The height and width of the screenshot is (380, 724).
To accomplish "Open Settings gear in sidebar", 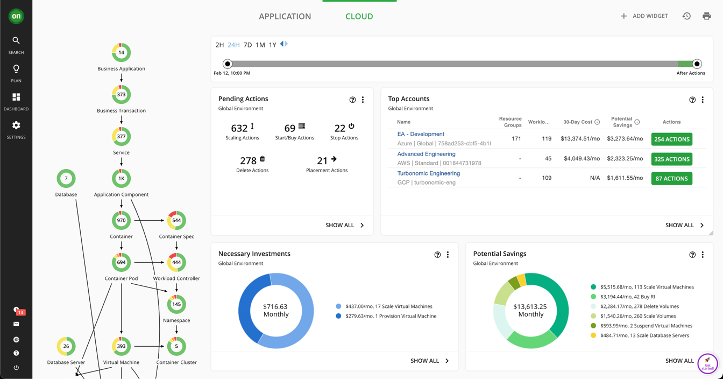I will (16, 129).
